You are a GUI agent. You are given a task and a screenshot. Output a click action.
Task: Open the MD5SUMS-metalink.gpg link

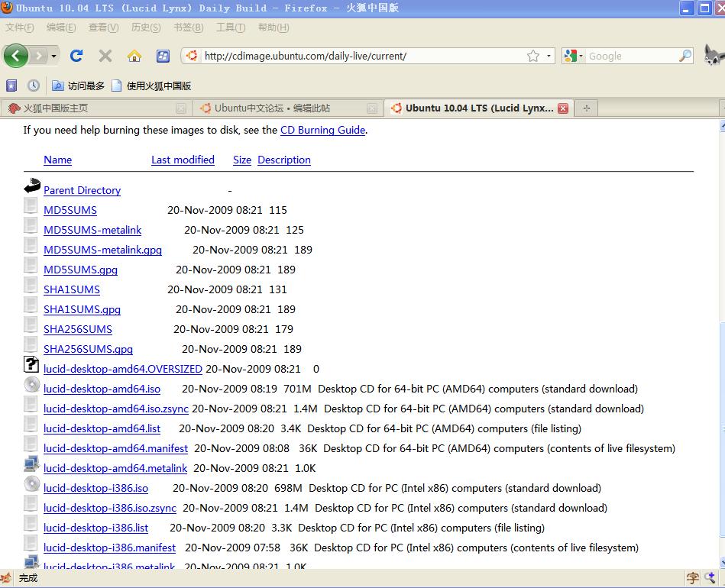[102, 250]
